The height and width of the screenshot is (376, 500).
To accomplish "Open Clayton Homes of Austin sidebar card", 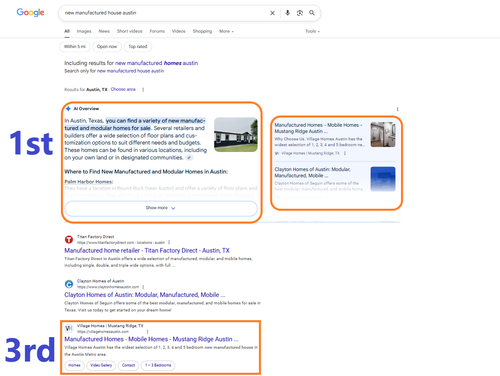I will 312,172.
